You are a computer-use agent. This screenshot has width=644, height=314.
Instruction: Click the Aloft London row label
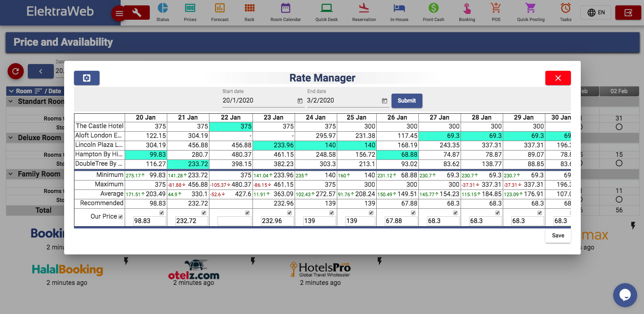point(100,136)
